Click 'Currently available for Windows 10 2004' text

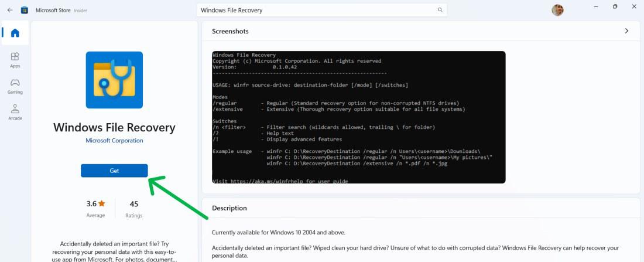[279, 232]
